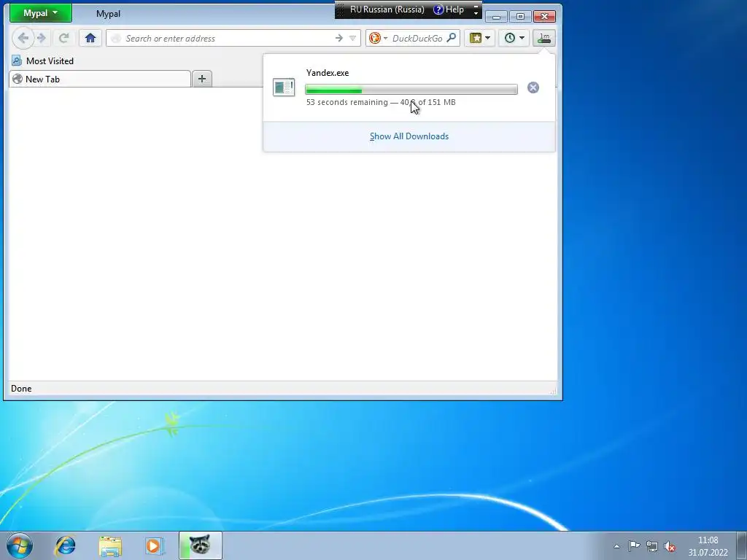Open the Home page button
Image resolution: width=747 pixels, height=560 pixels.
click(90, 38)
